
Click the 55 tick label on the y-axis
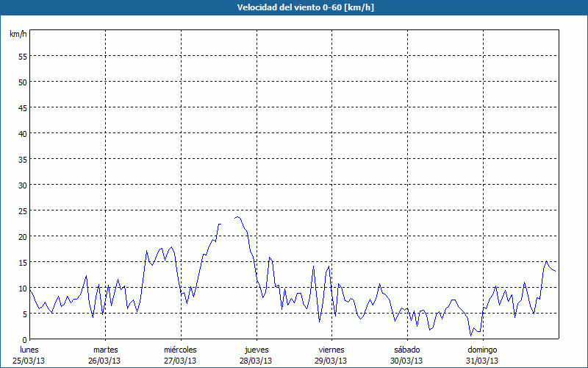(22, 56)
